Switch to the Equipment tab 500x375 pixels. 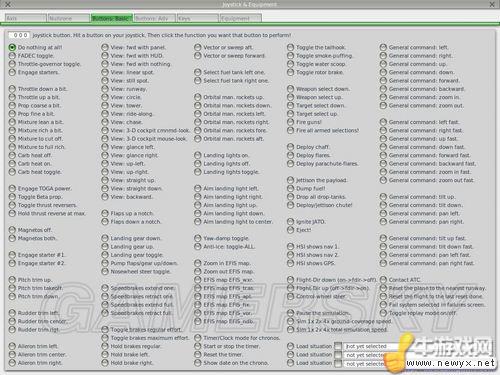click(x=241, y=18)
